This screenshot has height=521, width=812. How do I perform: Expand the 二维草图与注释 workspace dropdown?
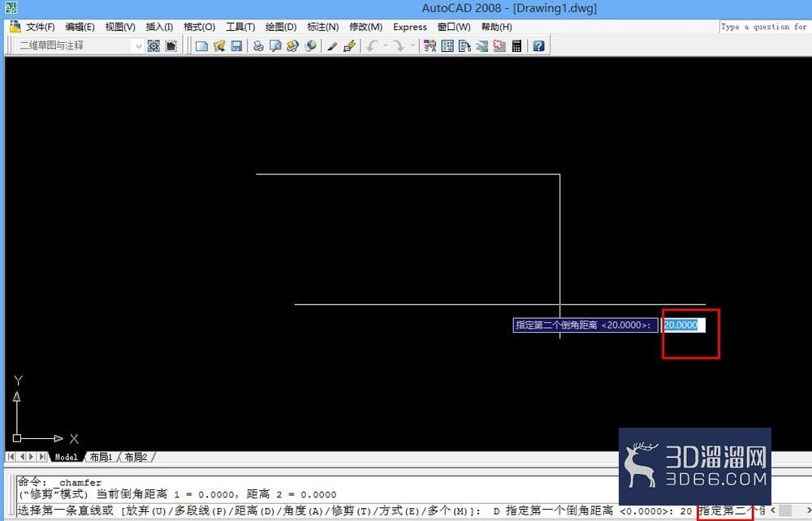point(138,46)
